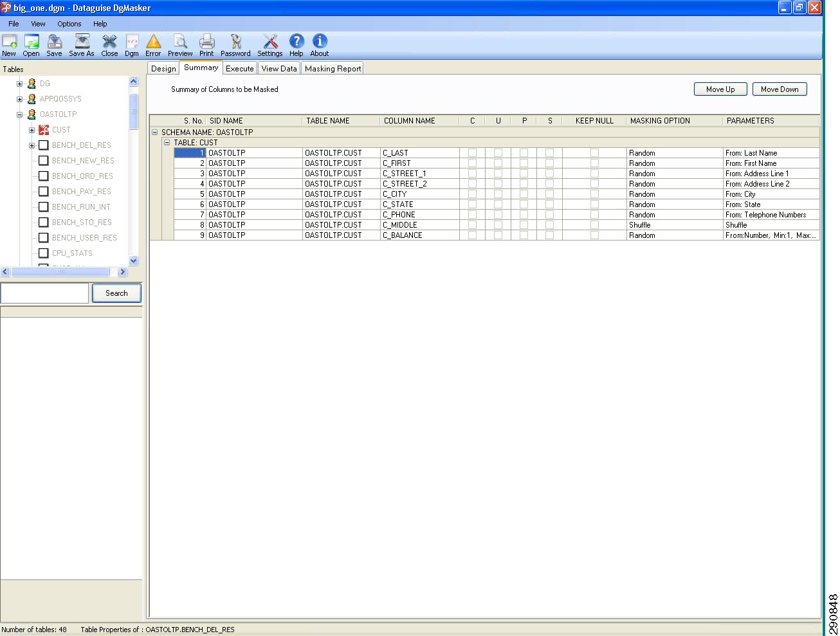Open the Options menu
The image size is (840, 636).
(x=69, y=24)
